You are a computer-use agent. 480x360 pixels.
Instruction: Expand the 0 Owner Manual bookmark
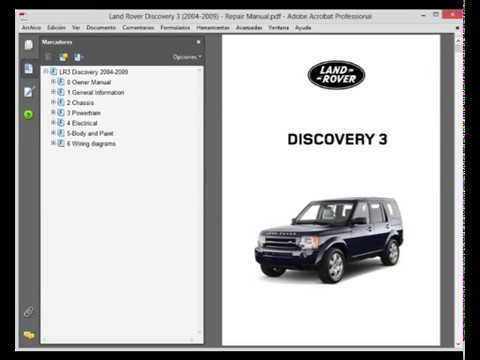click(53, 81)
